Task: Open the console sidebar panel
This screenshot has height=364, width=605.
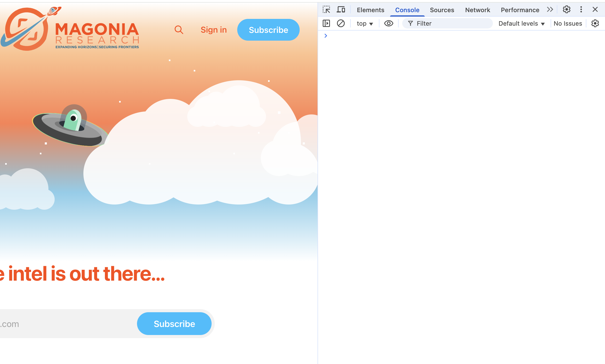Action: pos(326,23)
